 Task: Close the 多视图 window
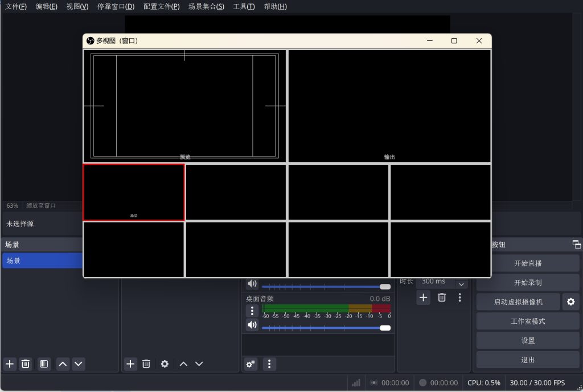tap(479, 40)
